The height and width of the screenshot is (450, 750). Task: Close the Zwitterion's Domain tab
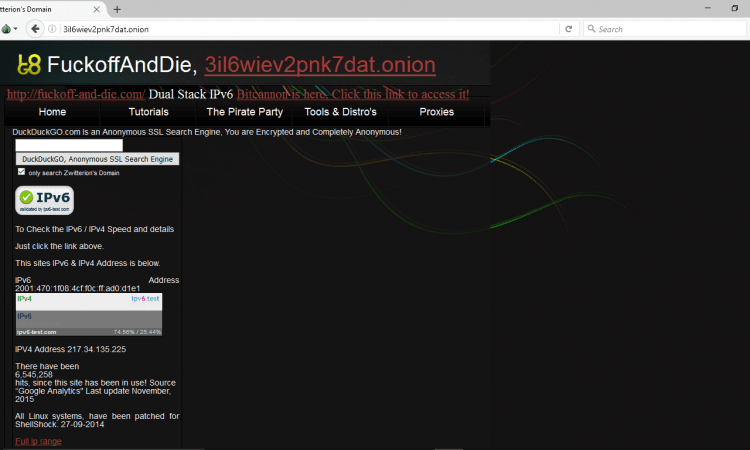(96, 9)
